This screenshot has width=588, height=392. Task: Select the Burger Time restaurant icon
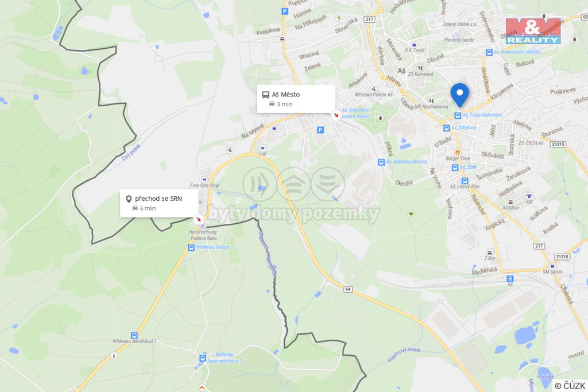coord(458,153)
